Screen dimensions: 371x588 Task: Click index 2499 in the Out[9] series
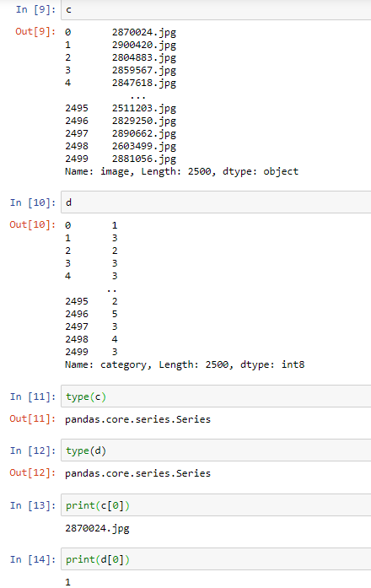(x=77, y=159)
